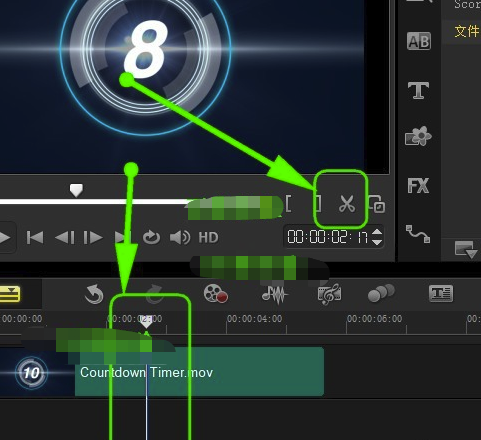Viewport: 481px width, 440px height.
Task: Open the Graphics library flower icon
Action: pos(418,136)
